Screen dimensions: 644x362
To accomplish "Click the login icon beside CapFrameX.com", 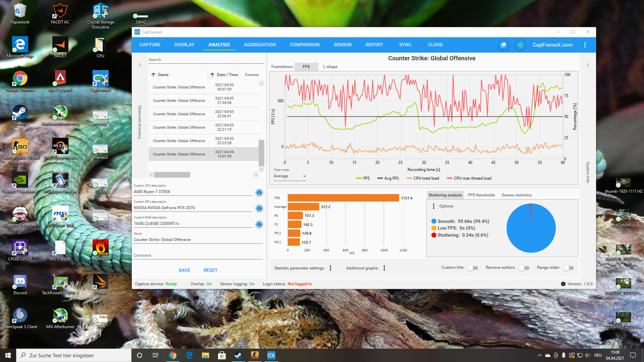I will click(x=520, y=45).
